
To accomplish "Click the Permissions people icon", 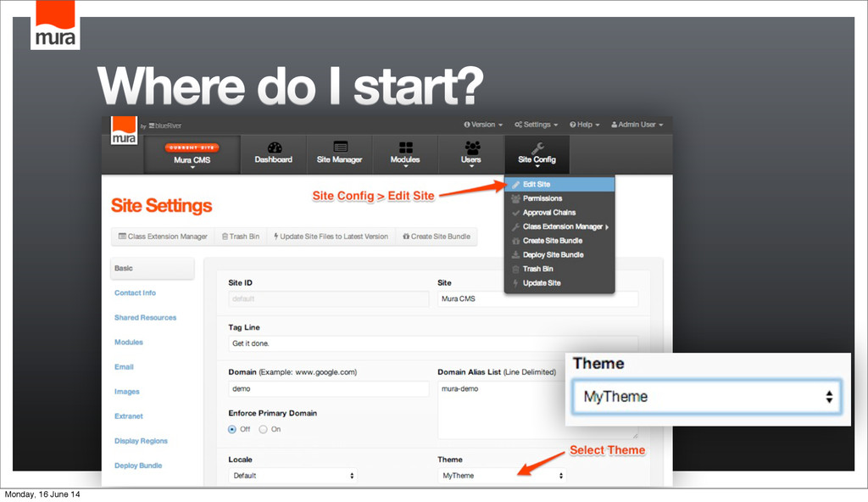I will (515, 198).
